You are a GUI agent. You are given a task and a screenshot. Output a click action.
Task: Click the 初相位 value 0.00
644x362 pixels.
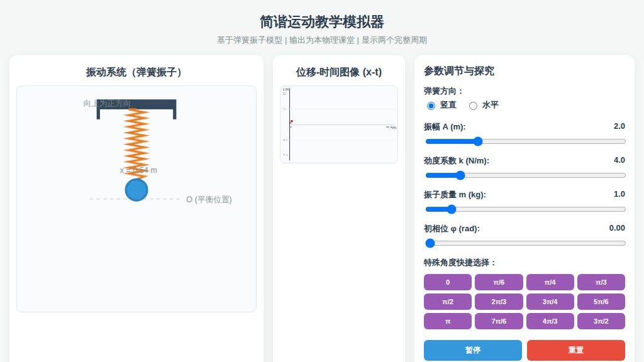617,228
